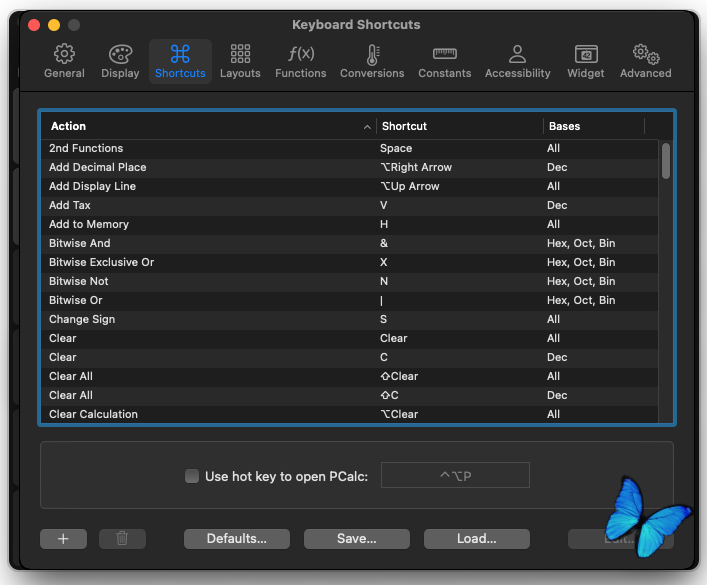Enable hot key to open PCalc checkbox
Image resolution: width=707 pixels, height=585 pixels.
coord(192,476)
